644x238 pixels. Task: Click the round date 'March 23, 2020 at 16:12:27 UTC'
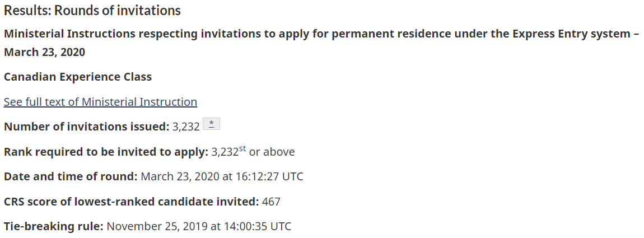click(222, 176)
